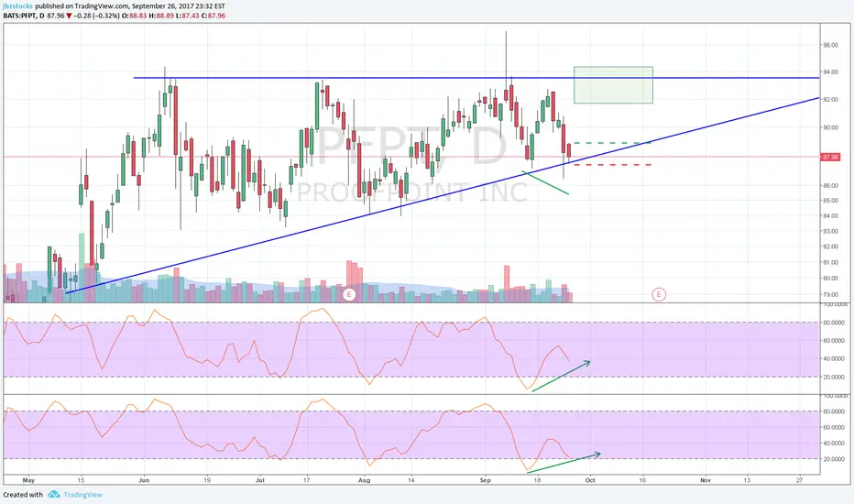Click the 96.00 price axis label
This screenshot has width=854, height=504.
tap(830, 45)
